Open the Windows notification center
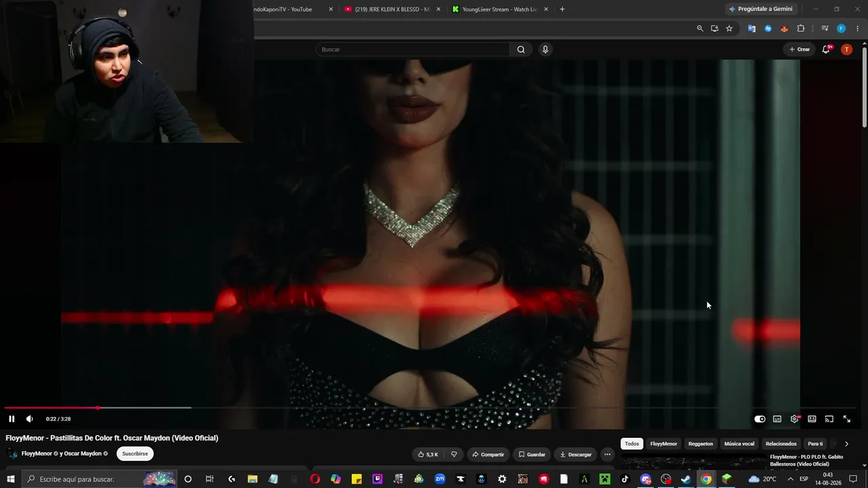 click(x=853, y=479)
